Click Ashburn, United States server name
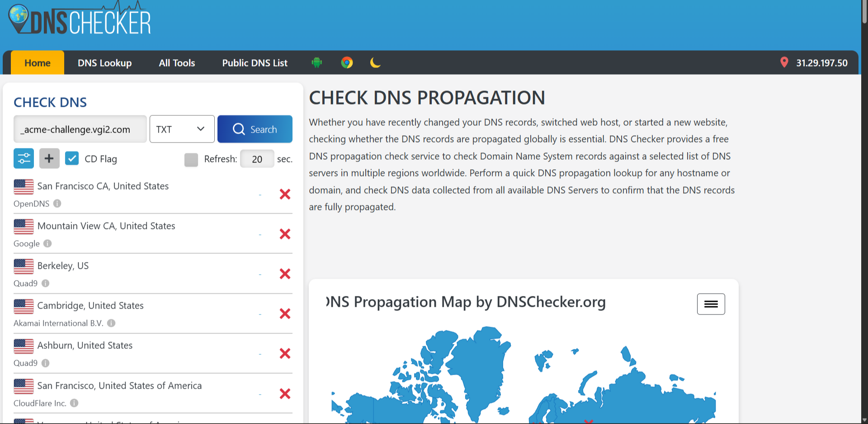The image size is (868, 424). 85,345
